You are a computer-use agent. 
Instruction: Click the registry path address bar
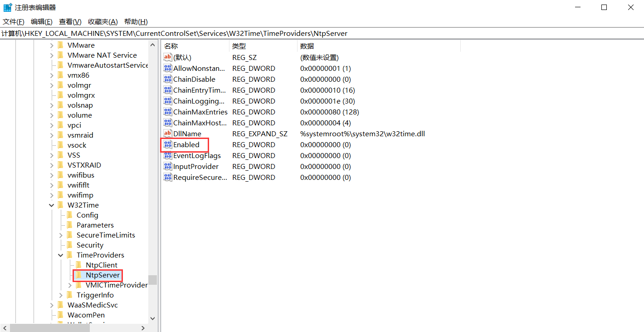coord(322,34)
